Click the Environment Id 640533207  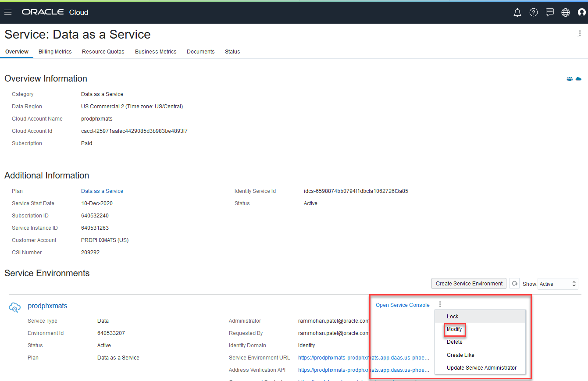(x=111, y=333)
